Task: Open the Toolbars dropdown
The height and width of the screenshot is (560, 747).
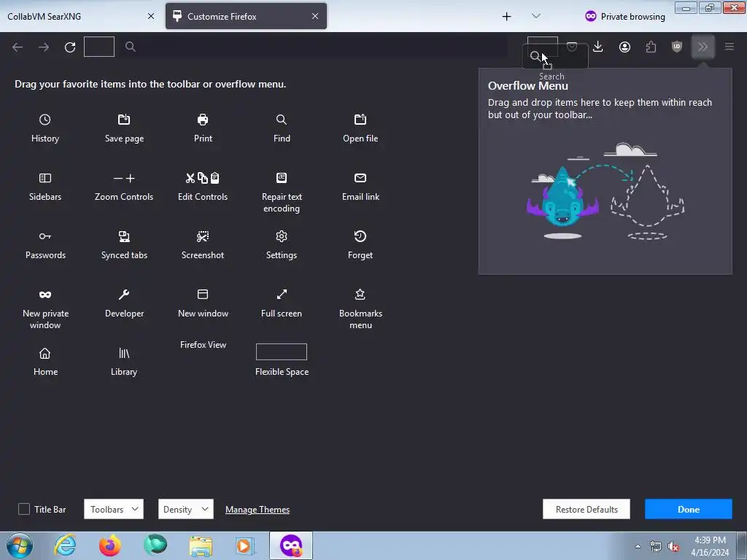Action: 113,509
